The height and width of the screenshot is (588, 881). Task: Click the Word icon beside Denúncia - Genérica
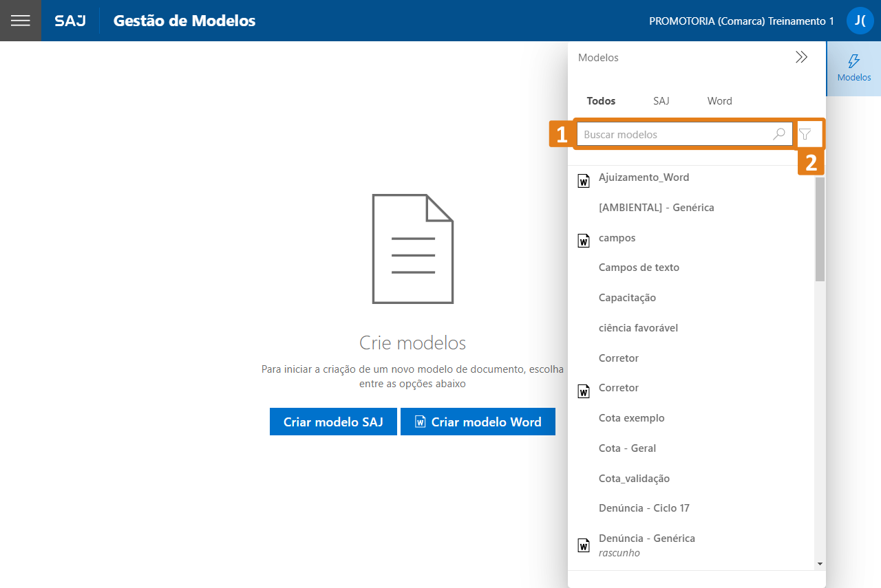click(x=584, y=545)
